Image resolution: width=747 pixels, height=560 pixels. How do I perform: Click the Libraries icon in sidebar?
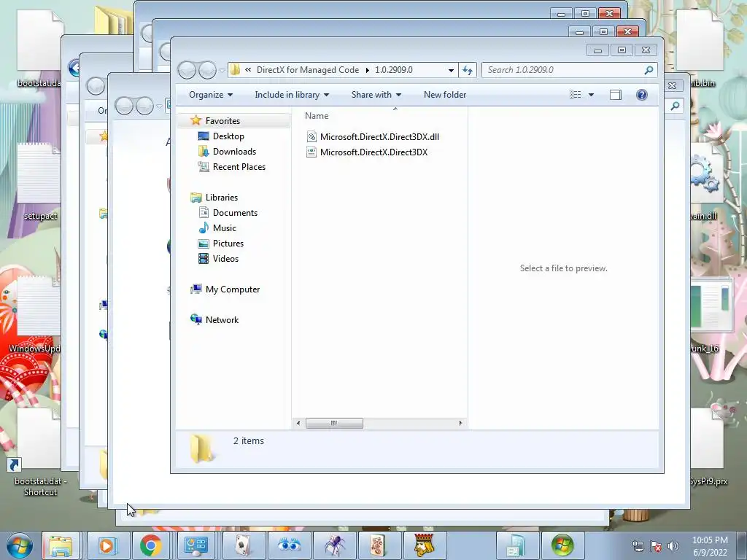tap(196, 197)
